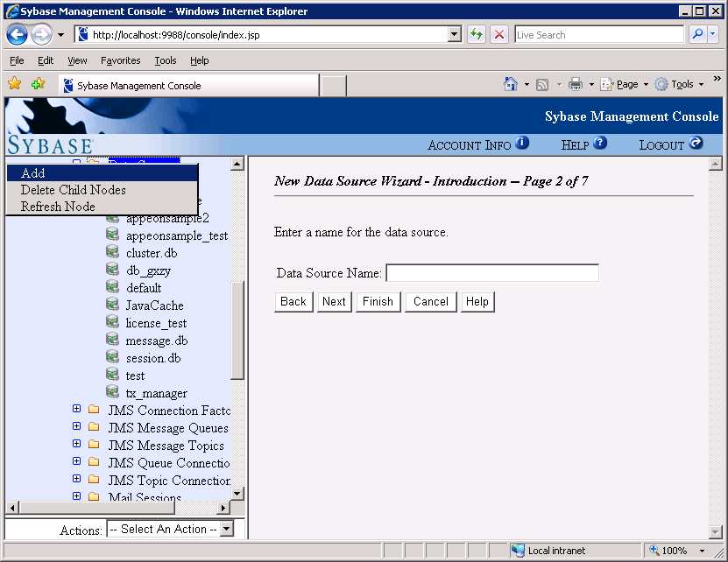
Task: Click the Home icon in toolbar
Action: click(x=510, y=84)
